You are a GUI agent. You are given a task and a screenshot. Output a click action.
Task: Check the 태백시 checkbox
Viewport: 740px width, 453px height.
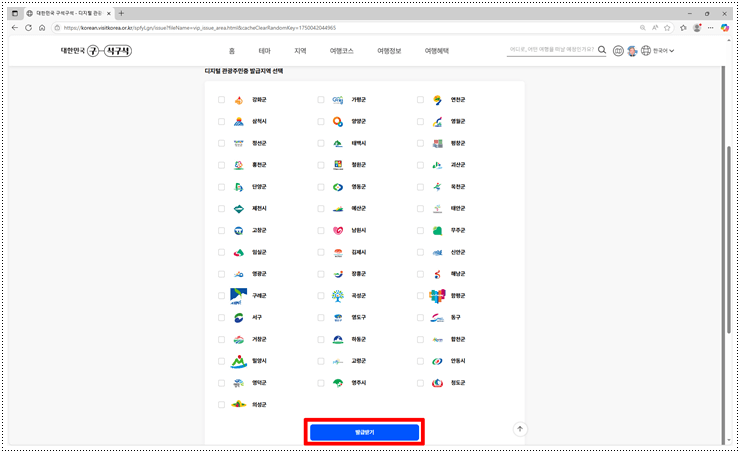tap(321, 143)
